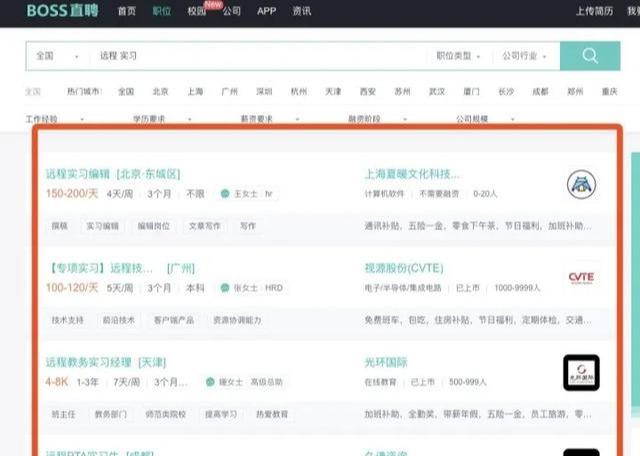640x456 pixels.
Task: Open the 光环国际 company logo
Action: coord(581,372)
